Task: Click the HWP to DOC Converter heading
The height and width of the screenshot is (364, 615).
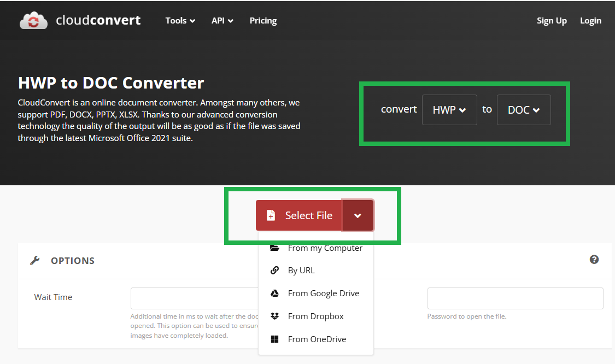Action: (111, 83)
